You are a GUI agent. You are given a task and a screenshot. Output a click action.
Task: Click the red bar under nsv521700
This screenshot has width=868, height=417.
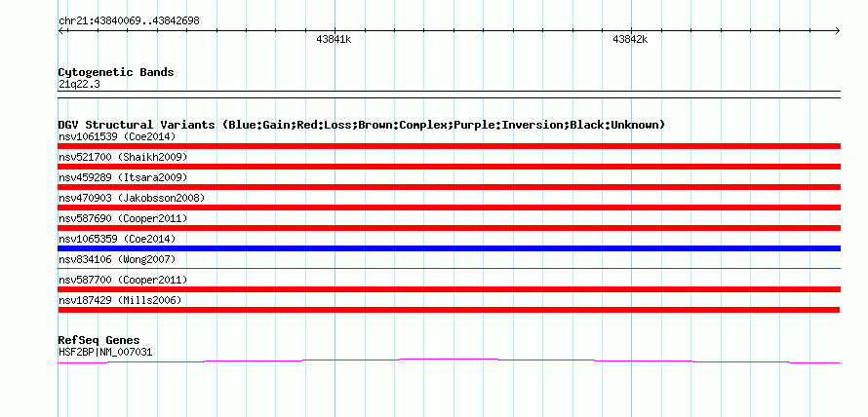[x=449, y=167]
